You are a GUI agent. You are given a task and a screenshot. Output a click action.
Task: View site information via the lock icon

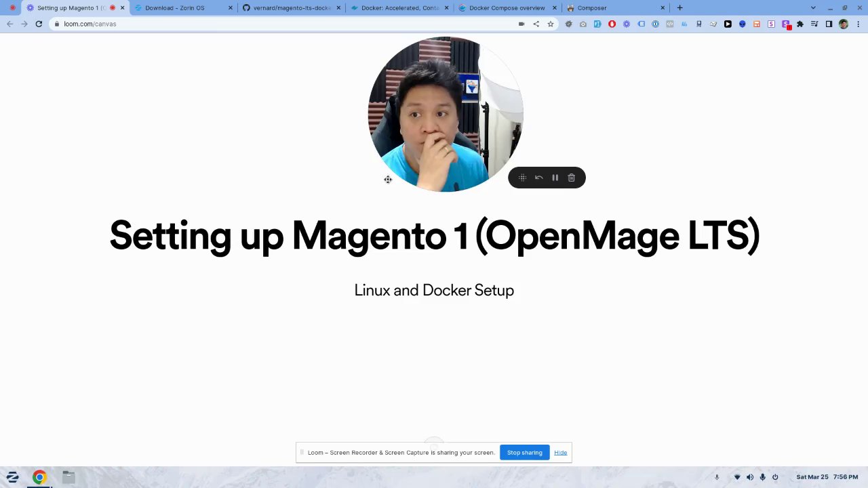pyautogui.click(x=57, y=24)
